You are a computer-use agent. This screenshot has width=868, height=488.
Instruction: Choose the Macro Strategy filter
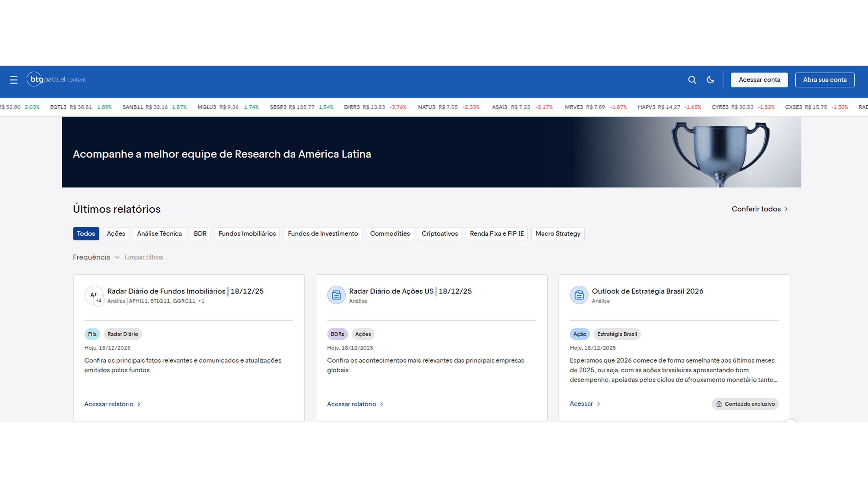coord(558,234)
